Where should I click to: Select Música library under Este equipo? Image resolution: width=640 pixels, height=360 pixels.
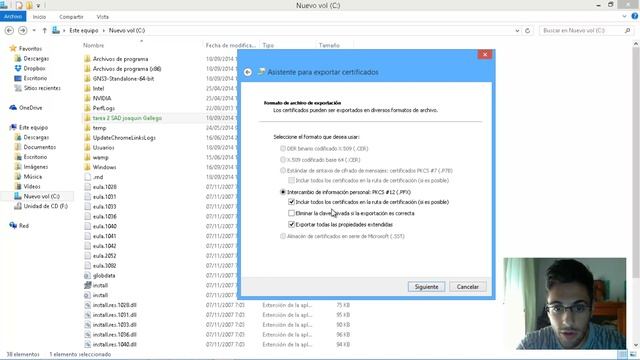(33, 177)
